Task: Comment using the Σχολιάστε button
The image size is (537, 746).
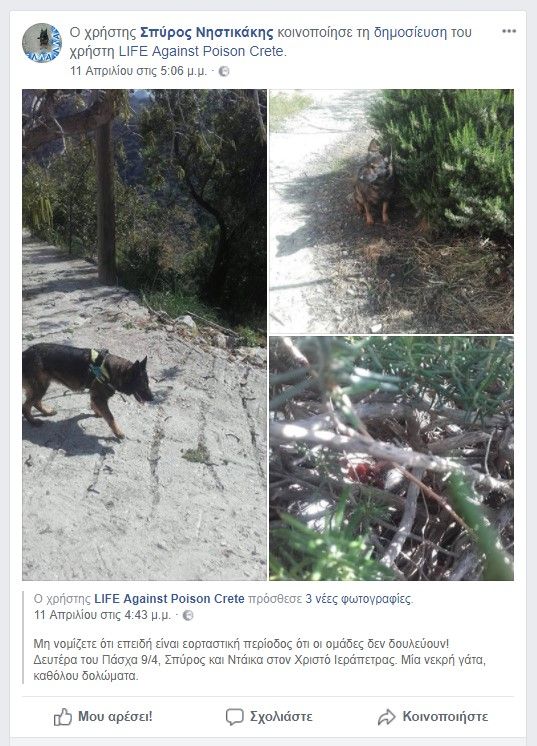Action: click(x=269, y=717)
